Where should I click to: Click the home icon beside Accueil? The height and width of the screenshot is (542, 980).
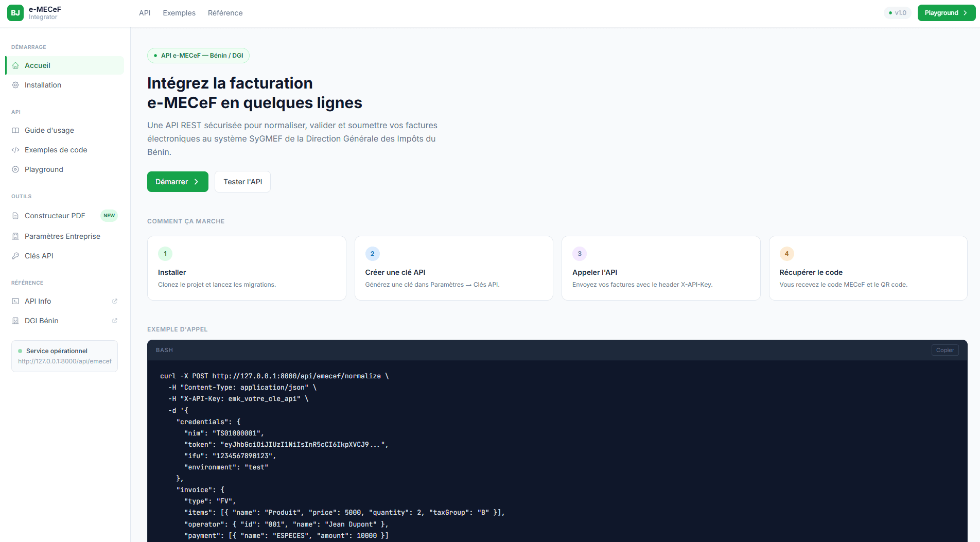point(15,65)
